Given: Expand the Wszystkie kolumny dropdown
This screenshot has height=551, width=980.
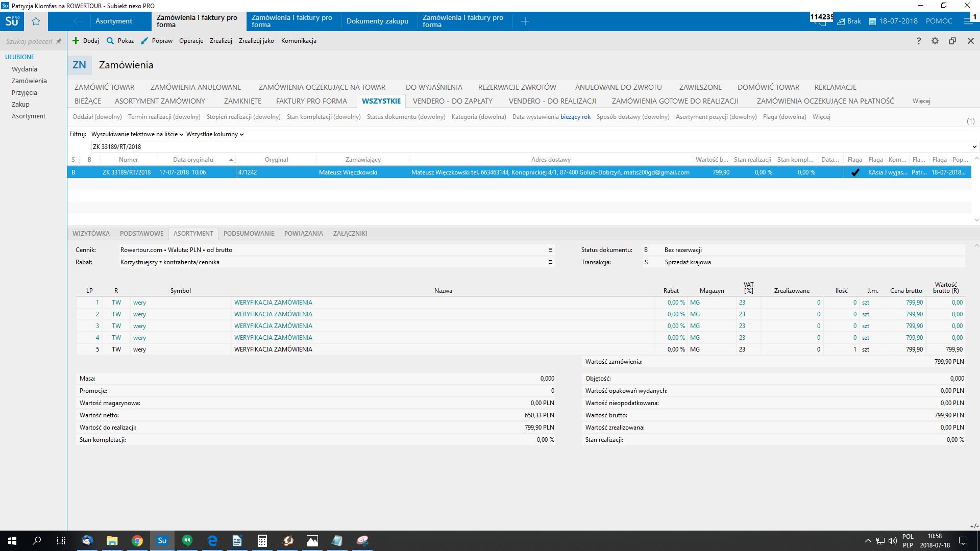Looking at the screenshot, I should (x=215, y=134).
